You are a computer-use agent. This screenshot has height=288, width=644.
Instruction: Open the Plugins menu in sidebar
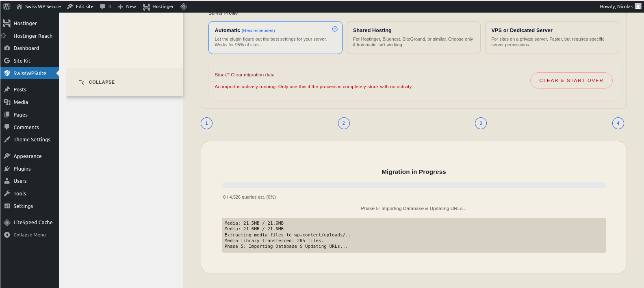coord(22,169)
